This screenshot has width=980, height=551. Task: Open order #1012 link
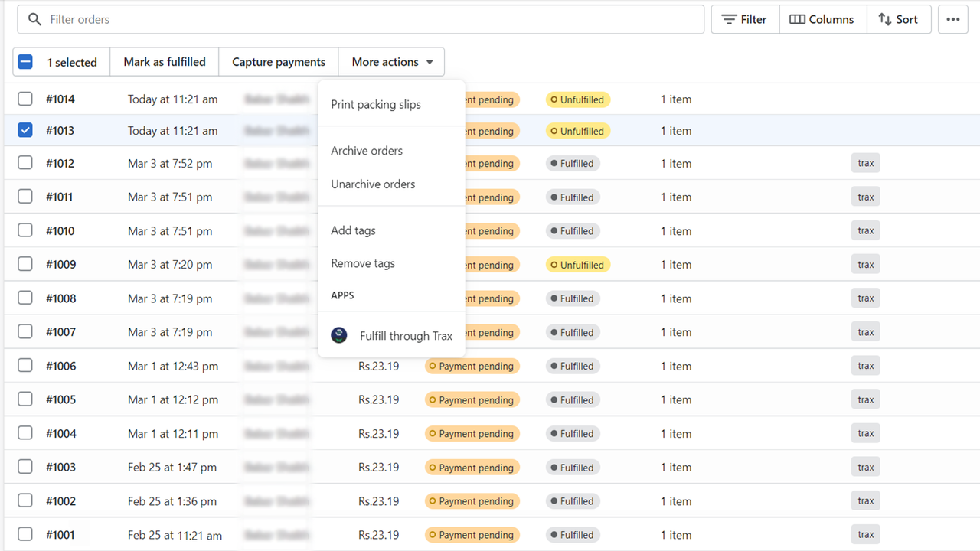click(x=60, y=164)
